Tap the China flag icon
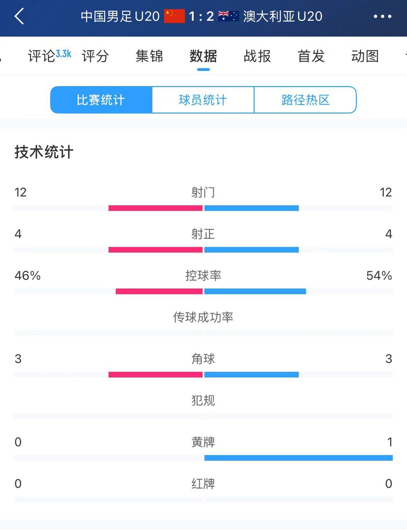 [x=174, y=16]
